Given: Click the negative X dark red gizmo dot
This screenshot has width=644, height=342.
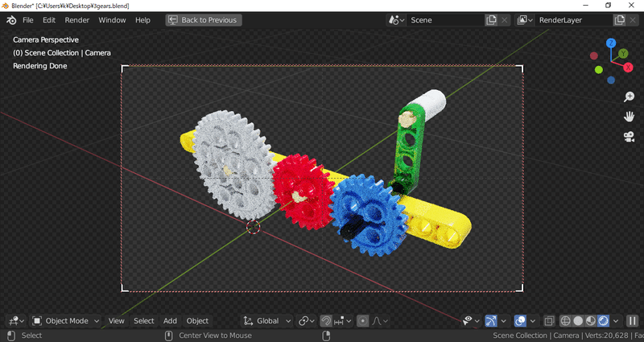Looking at the screenshot, I should (x=594, y=56).
